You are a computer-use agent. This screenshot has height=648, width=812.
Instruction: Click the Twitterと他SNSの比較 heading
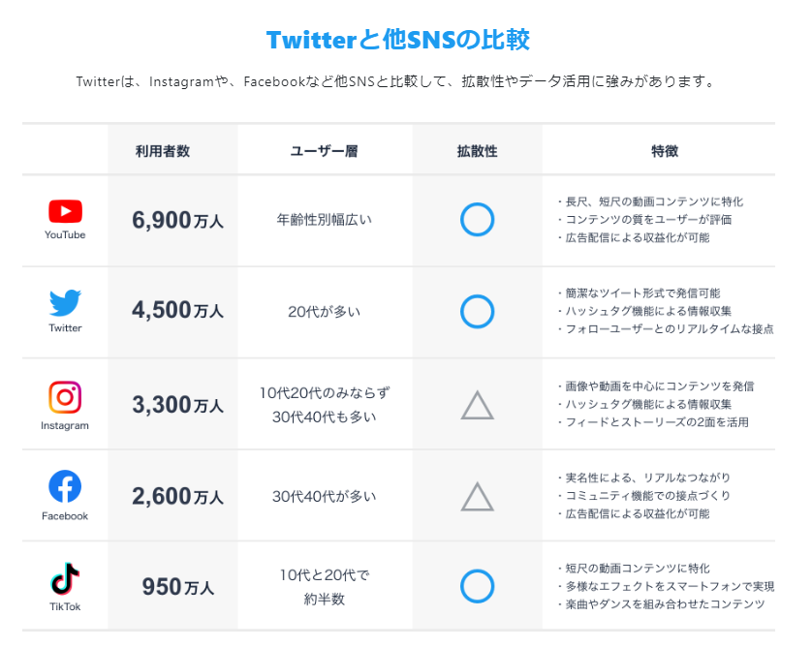click(x=398, y=41)
